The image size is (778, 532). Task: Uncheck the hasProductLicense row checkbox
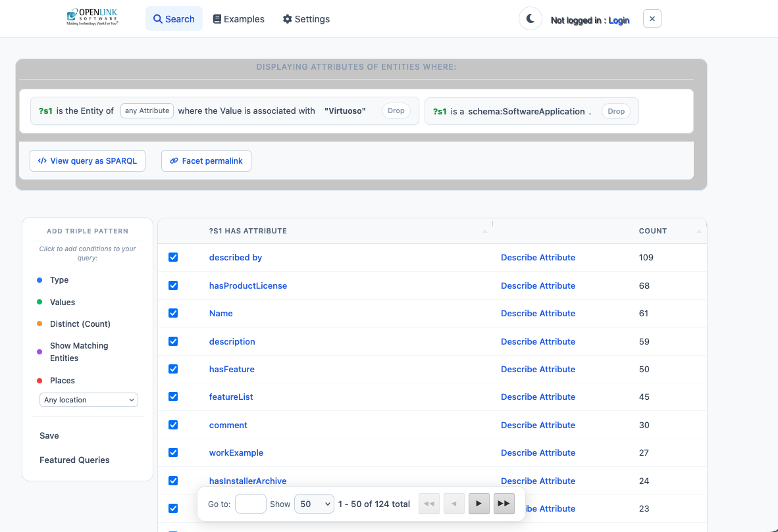click(x=173, y=285)
